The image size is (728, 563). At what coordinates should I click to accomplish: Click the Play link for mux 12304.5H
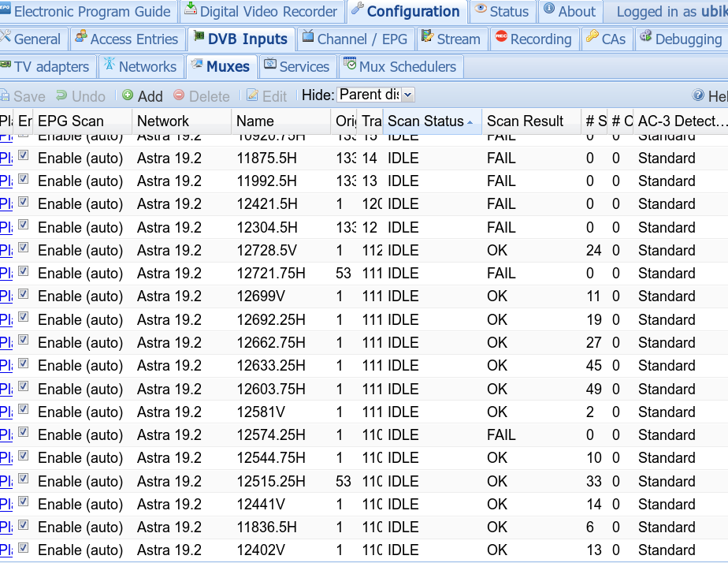6,227
